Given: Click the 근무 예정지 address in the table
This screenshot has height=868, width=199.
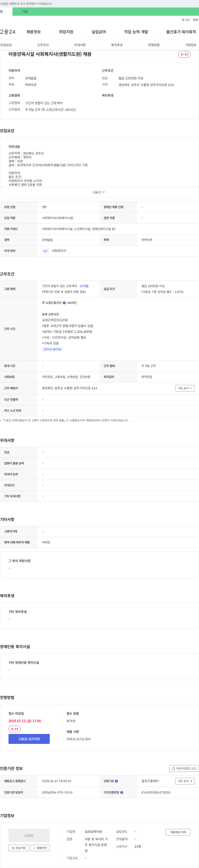Looking at the screenshot, I should [70, 388].
